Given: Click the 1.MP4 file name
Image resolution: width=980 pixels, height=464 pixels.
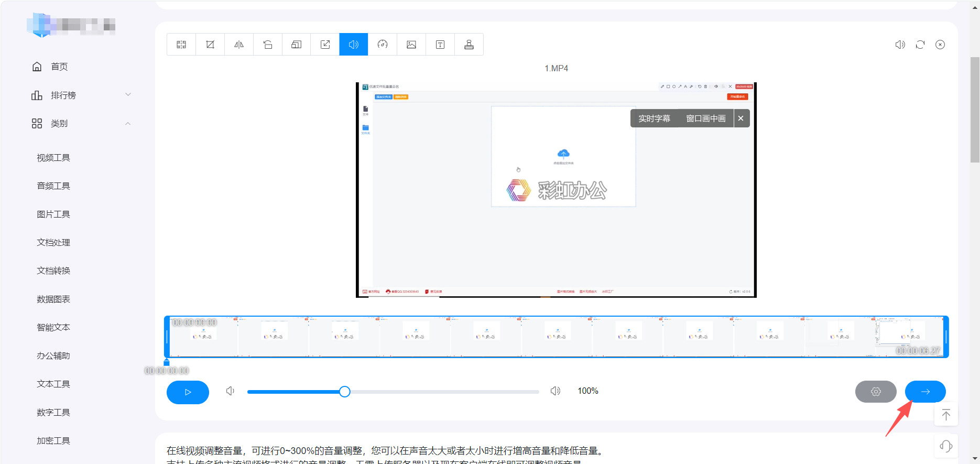Looking at the screenshot, I should pos(556,68).
